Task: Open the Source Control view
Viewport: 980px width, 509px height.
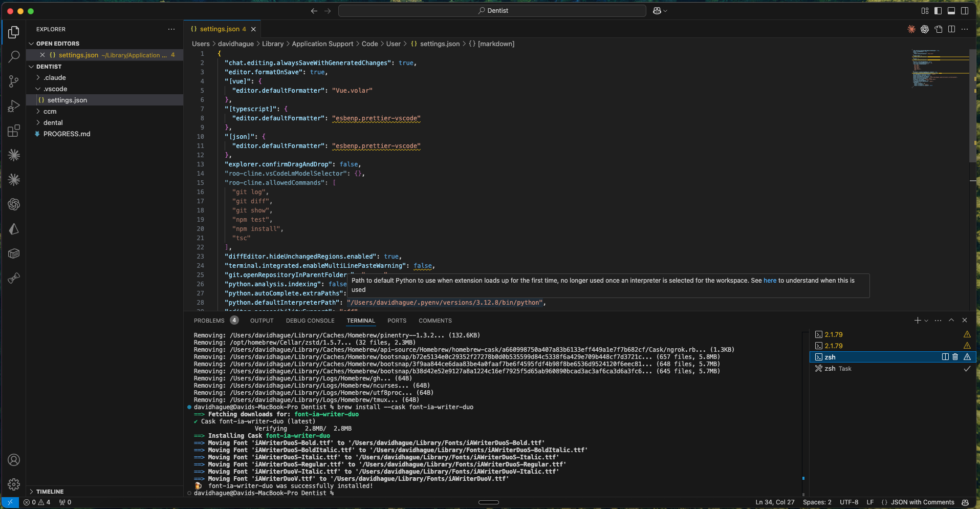Action: [x=13, y=81]
